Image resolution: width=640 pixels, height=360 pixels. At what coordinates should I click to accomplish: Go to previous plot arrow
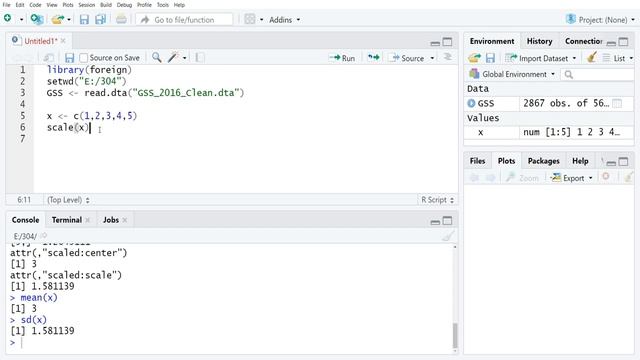(474, 178)
